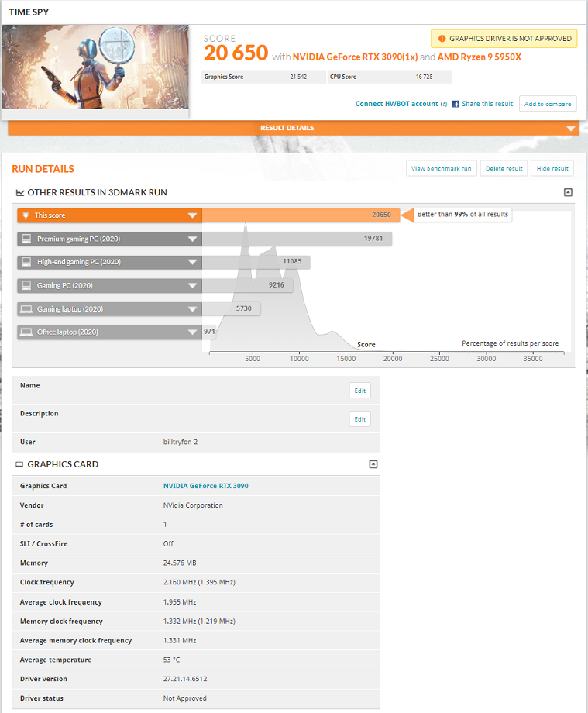This screenshot has height=713, width=588.
Task: Click Average memory clock frequency value 1.331 MHz
Action: tap(180, 640)
